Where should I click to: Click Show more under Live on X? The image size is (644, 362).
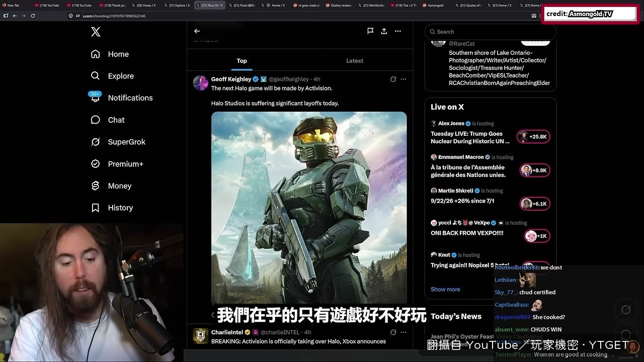click(445, 289)
